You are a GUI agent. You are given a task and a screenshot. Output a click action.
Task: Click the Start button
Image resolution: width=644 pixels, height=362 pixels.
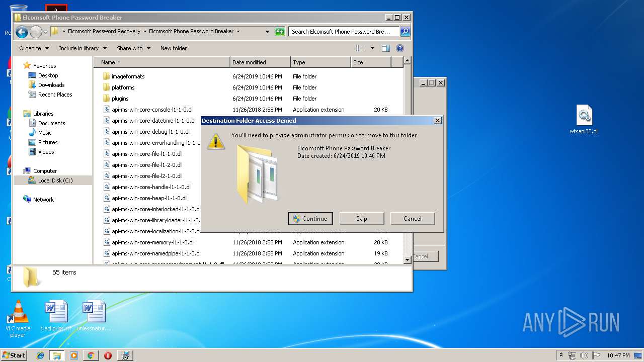pyautogui.click(x=14, y=355)
